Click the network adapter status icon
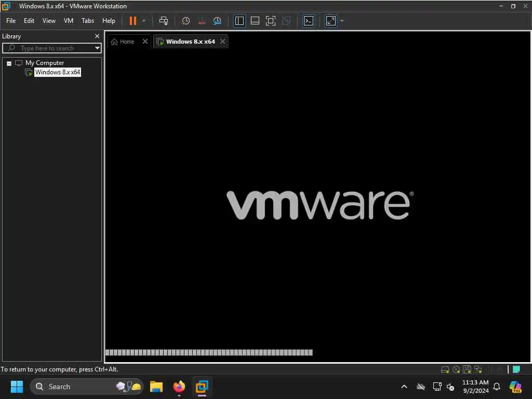 [x=478, y=369]
